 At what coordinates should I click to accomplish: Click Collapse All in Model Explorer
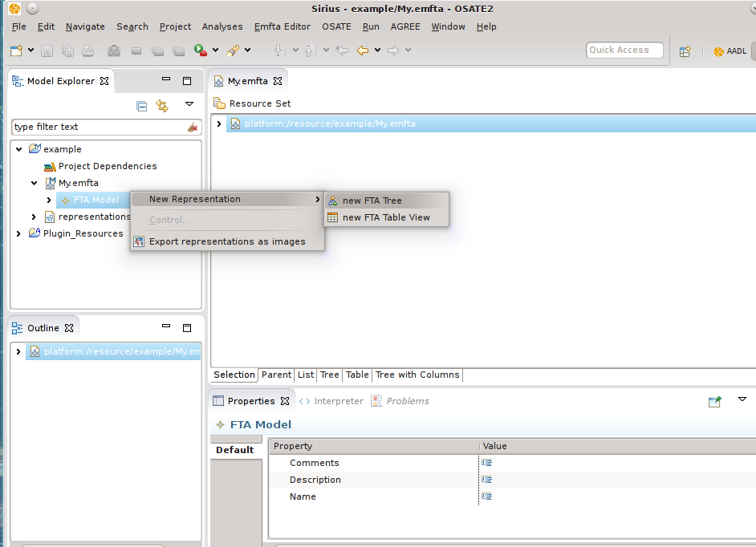coord(142,106)
